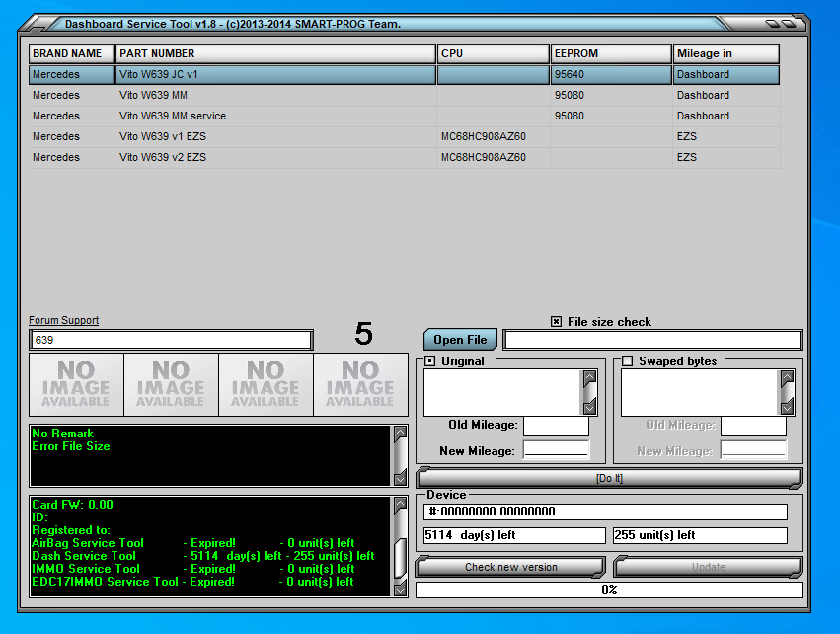The image size is (840, 634).
Task: Click Check new version button
Action: [510, 567]
